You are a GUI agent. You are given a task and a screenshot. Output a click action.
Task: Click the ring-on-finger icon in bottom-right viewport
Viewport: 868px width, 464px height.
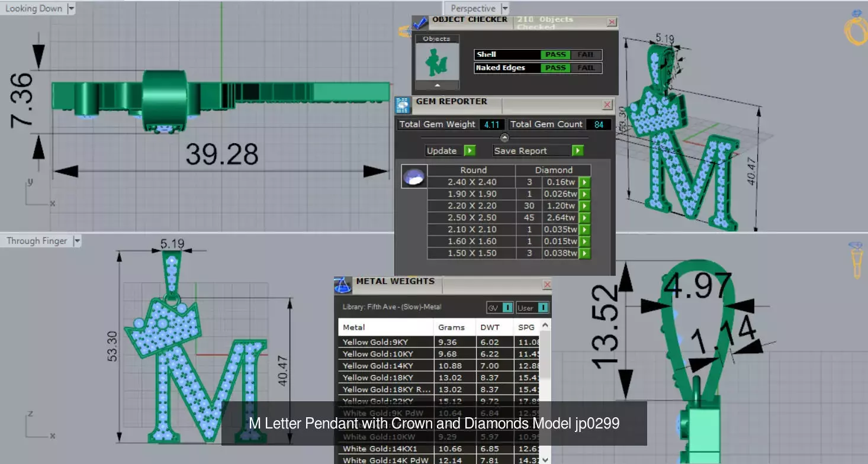click(x=857, y=259)
